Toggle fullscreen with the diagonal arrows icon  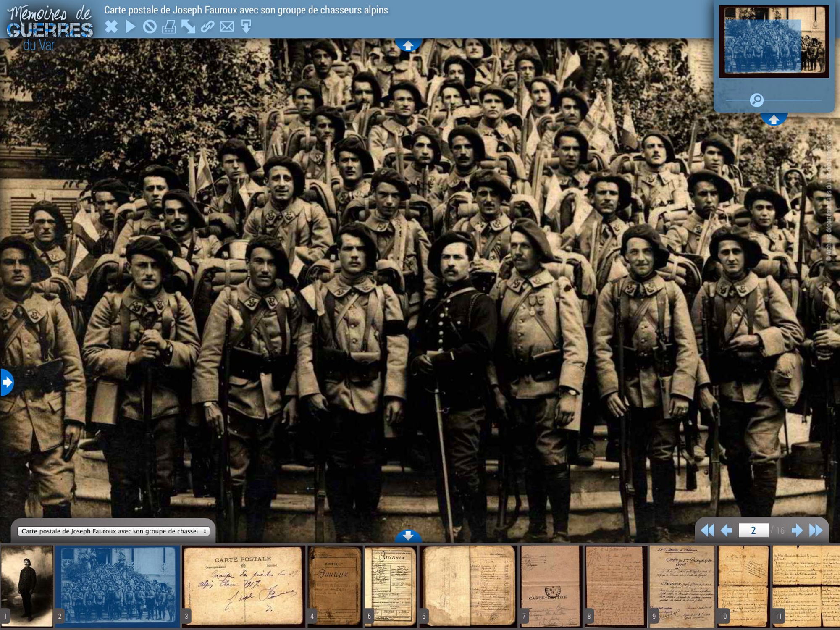click(188, 27)
